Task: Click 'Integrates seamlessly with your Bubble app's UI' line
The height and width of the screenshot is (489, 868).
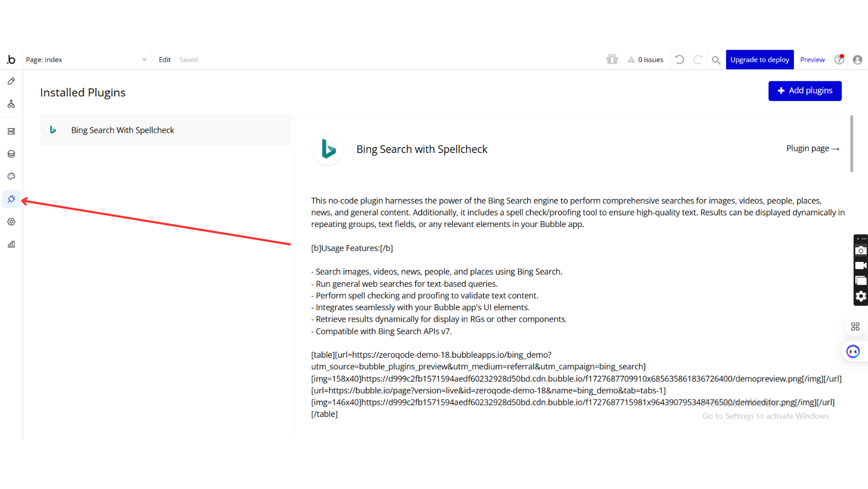Action: [420, 307]
